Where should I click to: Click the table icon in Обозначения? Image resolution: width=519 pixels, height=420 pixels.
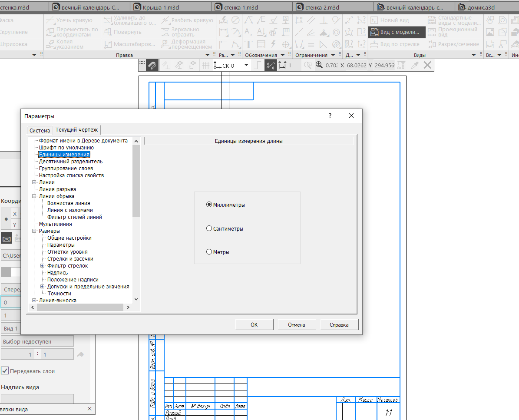261,44
